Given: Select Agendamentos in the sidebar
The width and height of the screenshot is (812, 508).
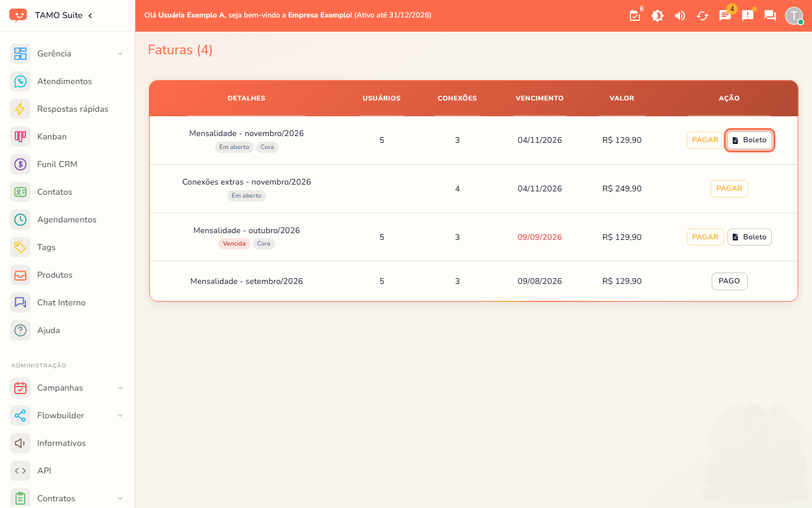Looking at the screenshot, I should pyautogui.click(x=67, y=220).
